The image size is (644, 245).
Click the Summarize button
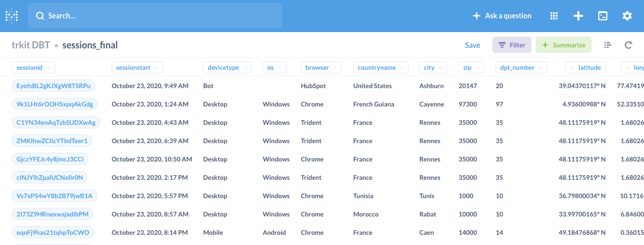point(564,45)
